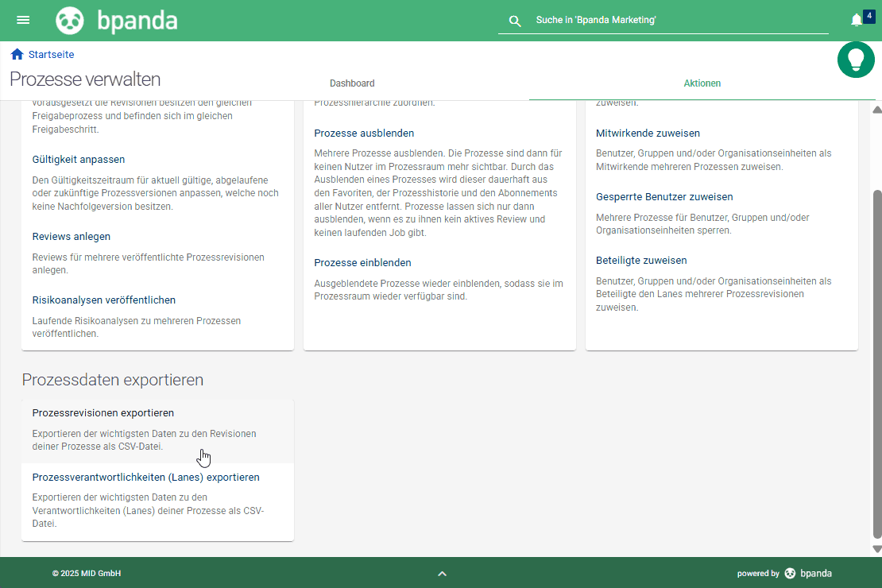Go to the Startseite breadcrumb link
This screenshot has width=882, height=588.
(x=51, y=55)
